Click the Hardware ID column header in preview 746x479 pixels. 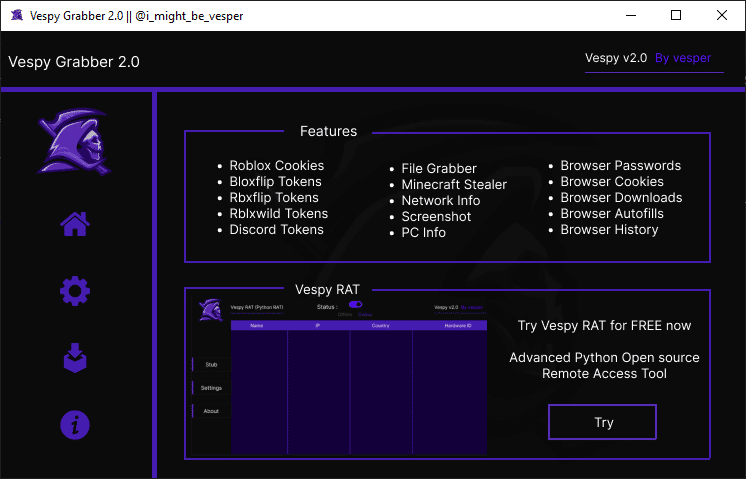coord(458,326)
